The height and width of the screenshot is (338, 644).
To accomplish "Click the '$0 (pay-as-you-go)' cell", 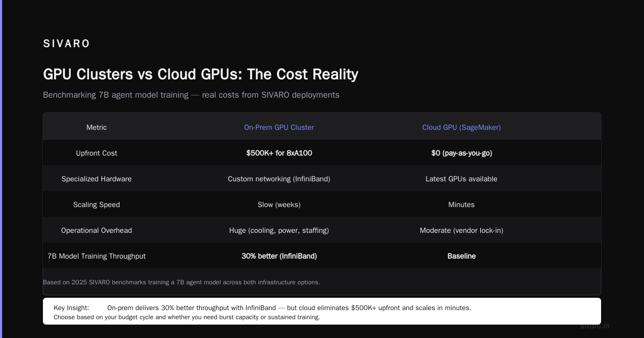I will [x=462, y=153].
